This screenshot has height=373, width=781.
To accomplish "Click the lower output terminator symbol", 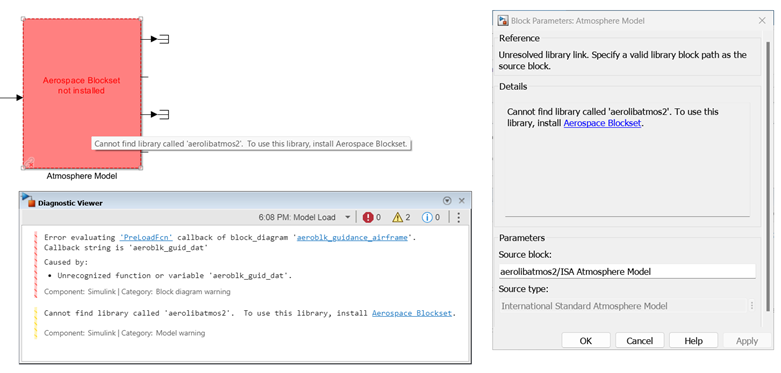I will (x=164, y=115).
